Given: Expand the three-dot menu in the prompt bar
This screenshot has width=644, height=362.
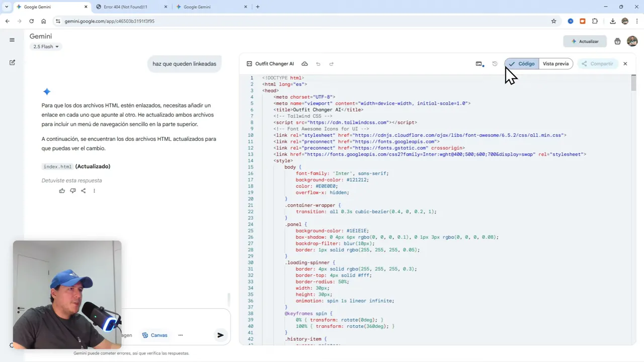Looking at the screenshot, I should coord(180,335).
